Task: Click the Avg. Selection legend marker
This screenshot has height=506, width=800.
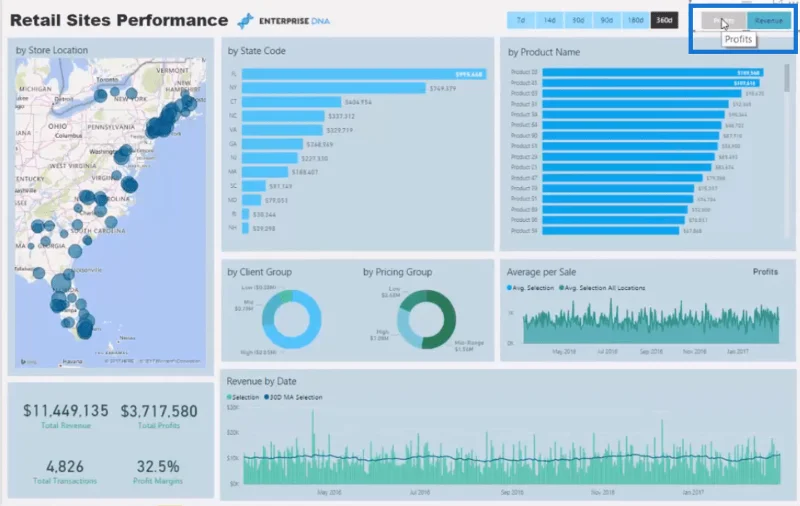Action: (x=509, y=288)
